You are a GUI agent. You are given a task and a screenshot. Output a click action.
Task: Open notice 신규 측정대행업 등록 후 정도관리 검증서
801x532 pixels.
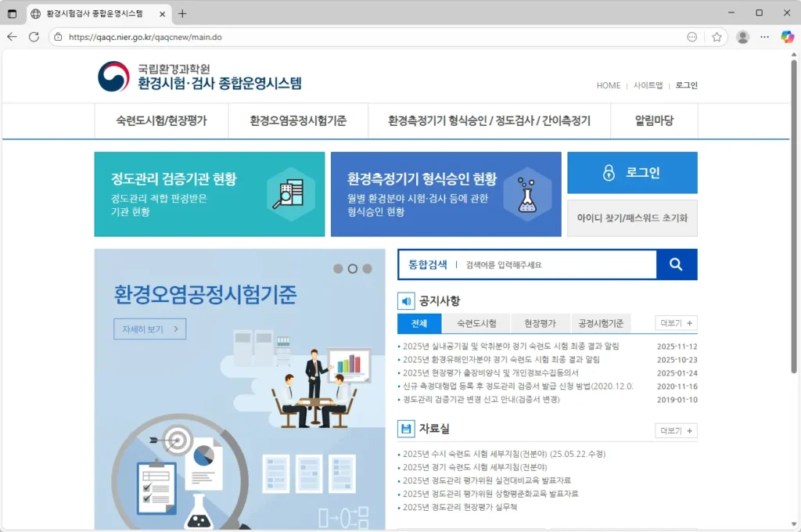(518, 386)
